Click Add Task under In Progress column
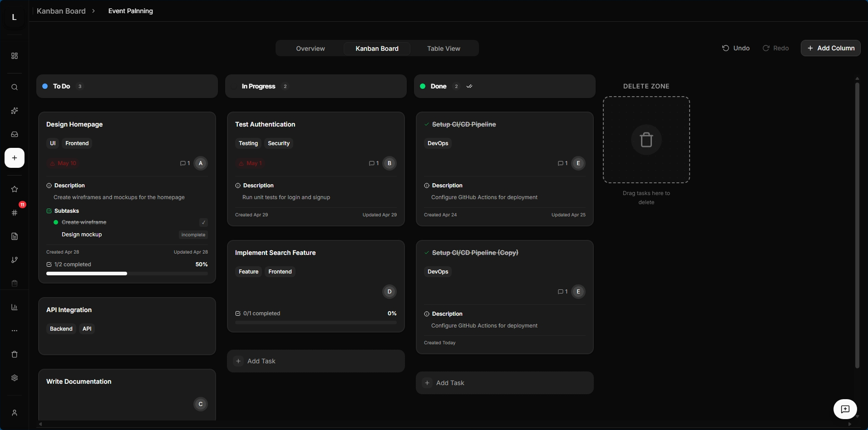The width and height of the screenshot is (868, 430). [316, 361]
